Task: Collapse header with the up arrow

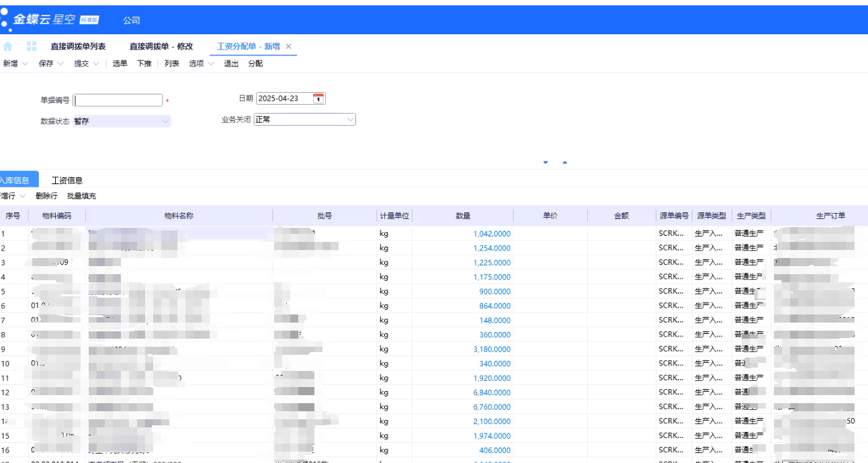Action: tap(564, 163)
